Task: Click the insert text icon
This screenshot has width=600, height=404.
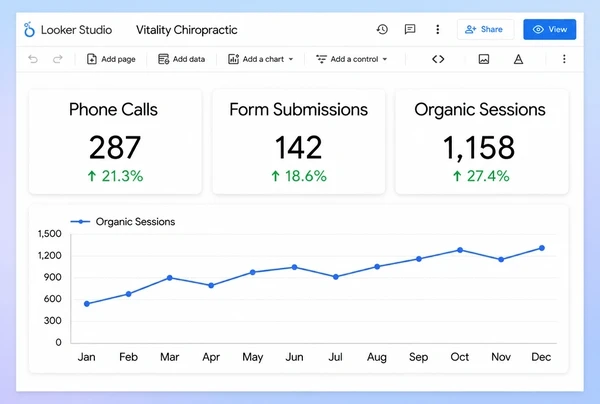Action: click(518, 59)
